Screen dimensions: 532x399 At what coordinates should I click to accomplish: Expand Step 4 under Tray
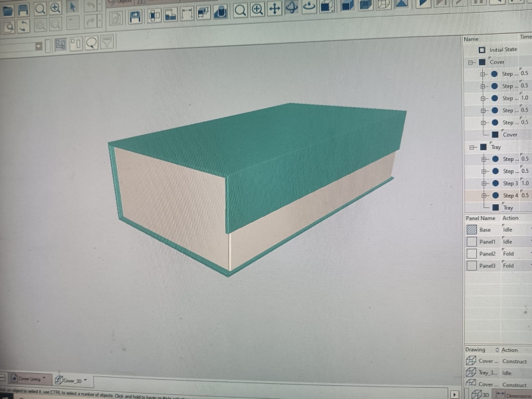(483, 196)
